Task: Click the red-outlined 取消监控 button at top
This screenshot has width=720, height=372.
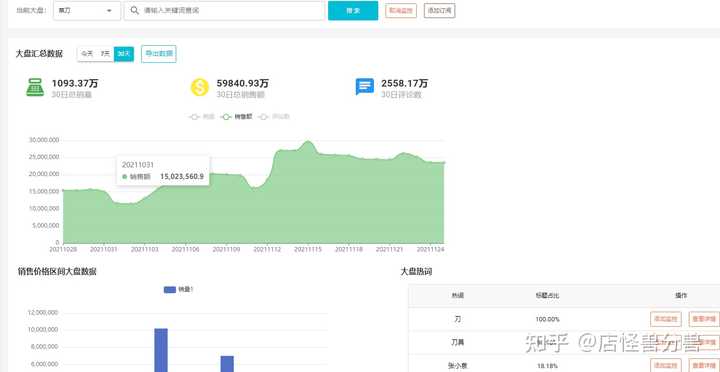Action: [x=401, y=11]
